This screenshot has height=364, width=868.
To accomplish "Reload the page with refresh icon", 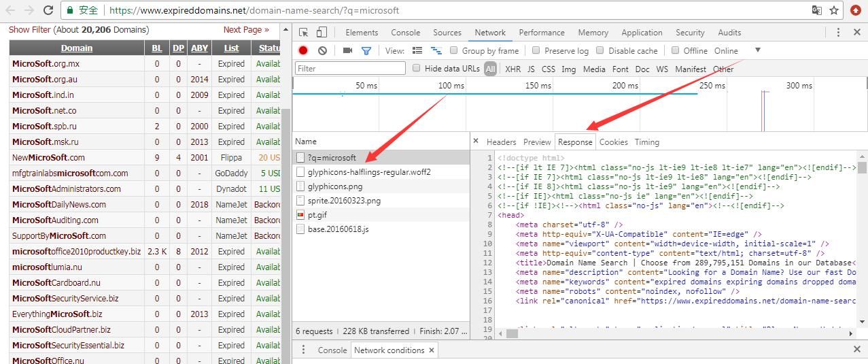I will (48, 10).
